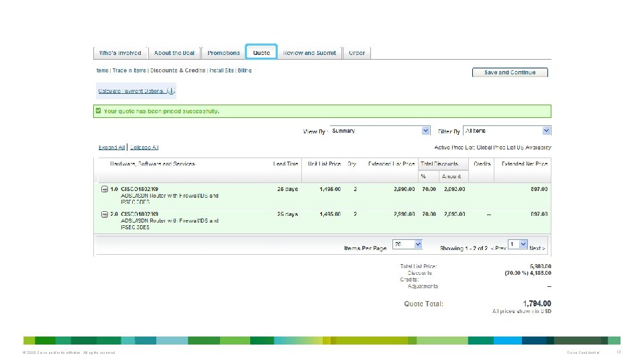The width and height of the screenshot is (644, 362).
Task: Click Unit List Price column header
Action: (324, 164)
